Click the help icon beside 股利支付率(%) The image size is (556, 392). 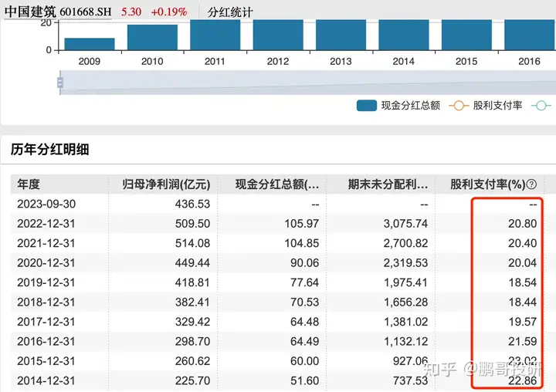click(x=531, y=184)
